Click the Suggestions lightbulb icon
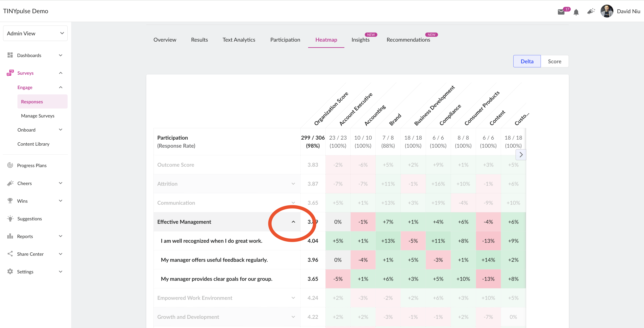644x328 pixels. (10, 218)
